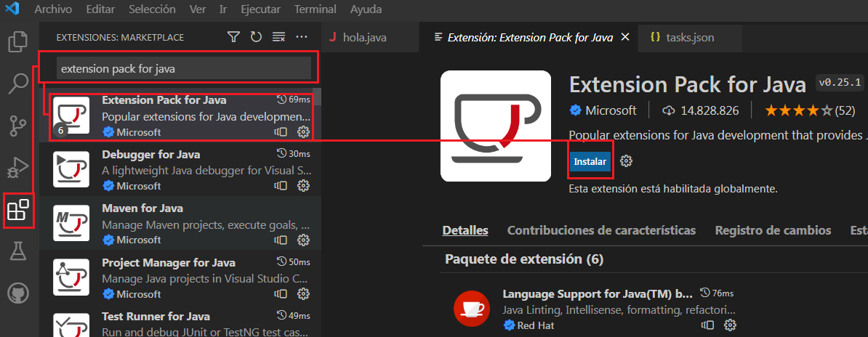Click the v0.25.1 version badge
The width and height of the screenshot is (868, 337).
(x=839, y=83)
